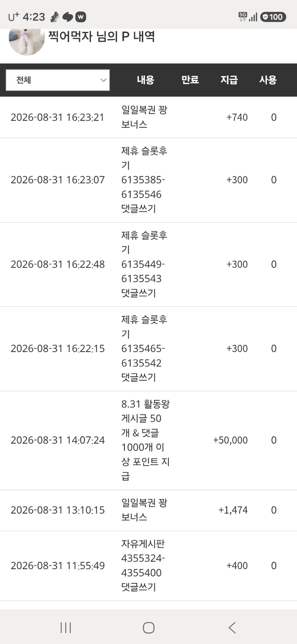Select the 내용 column header
297x644 pixels.
tap(145, 80)
